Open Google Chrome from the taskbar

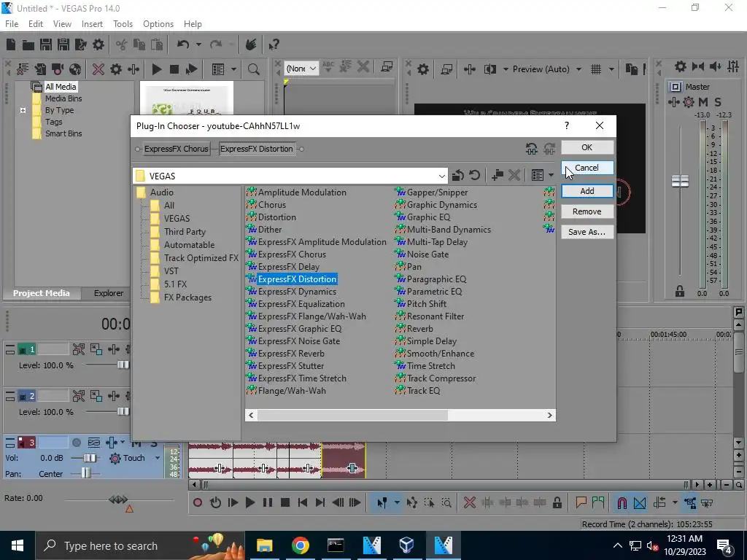(x=300, y=545)
